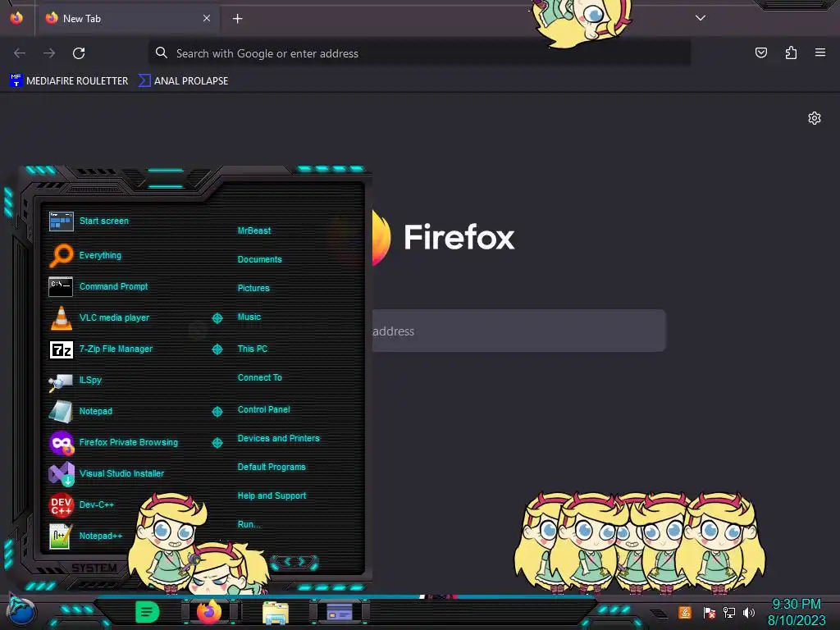Open the purple window app in taskbar
Image resolution: width=840 pixels, height=630 pixels.
coord(339,612)
